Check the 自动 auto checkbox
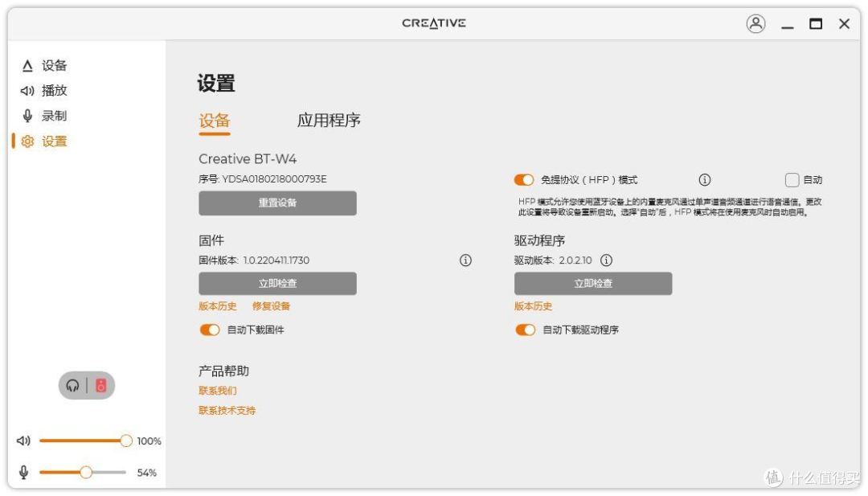868x496 pixels. coord(792,180)
